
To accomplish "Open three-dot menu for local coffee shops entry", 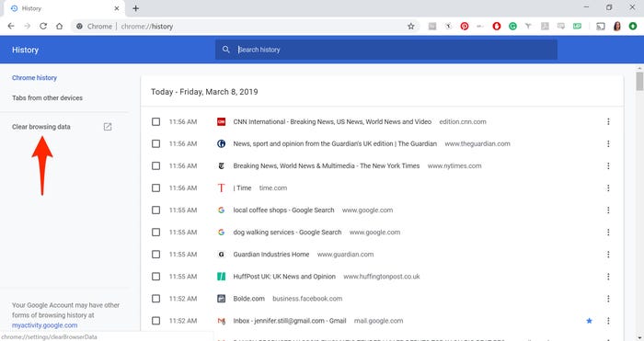I will 608,210.
